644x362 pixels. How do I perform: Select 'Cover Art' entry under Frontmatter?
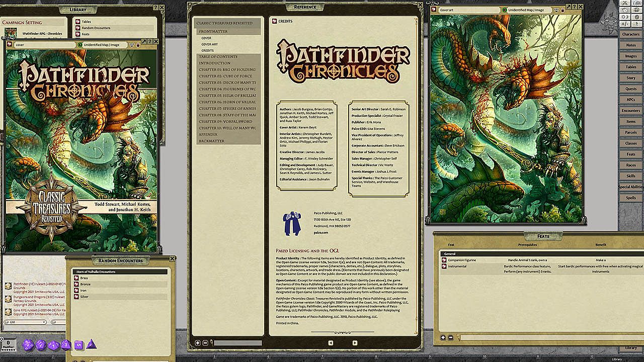pos(210,44)
